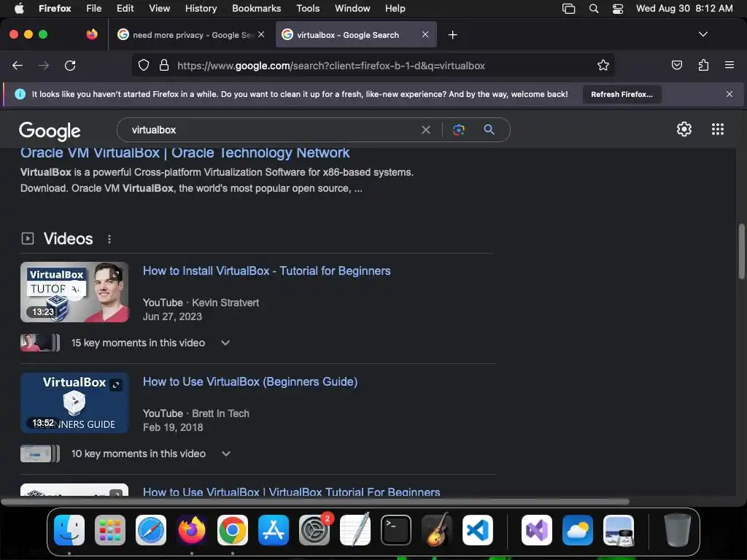The image size is (747, 560).
Task: Open the Edit menu
Action: [125, 9]
